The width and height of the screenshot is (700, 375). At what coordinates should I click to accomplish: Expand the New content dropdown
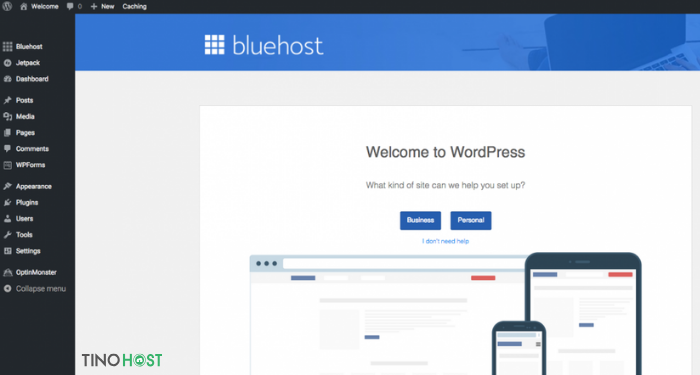point(102,7)
